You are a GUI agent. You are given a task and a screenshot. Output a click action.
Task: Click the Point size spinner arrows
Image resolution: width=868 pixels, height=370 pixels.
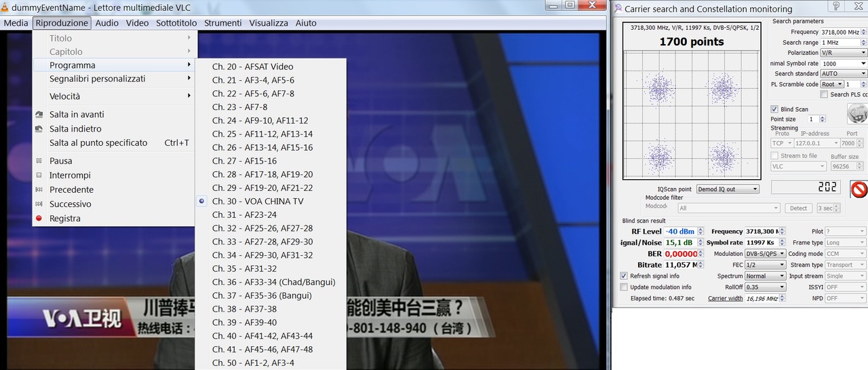coord(822,119)
